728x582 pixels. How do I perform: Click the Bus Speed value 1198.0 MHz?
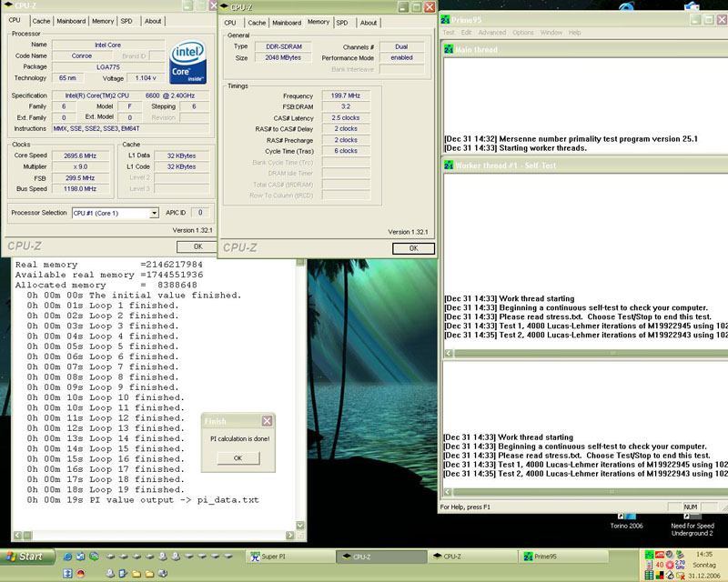(80, 189)
